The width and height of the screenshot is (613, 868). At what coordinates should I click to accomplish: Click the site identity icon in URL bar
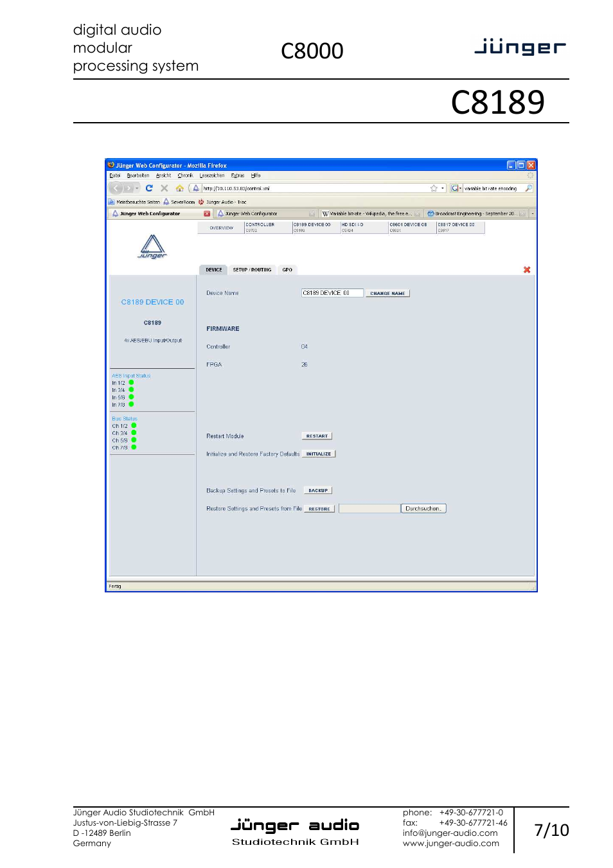196,188
